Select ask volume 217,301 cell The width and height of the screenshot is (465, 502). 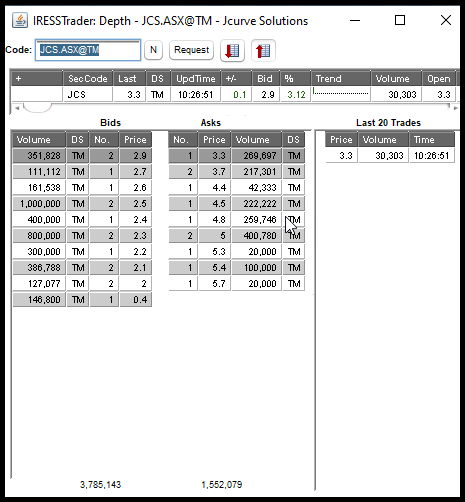coord(256,172)
